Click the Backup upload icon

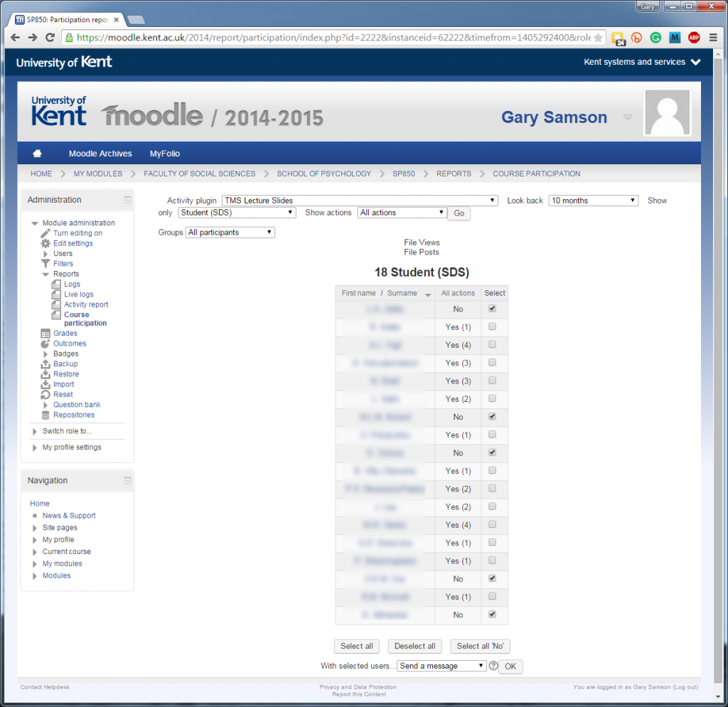tap(45, 363)
